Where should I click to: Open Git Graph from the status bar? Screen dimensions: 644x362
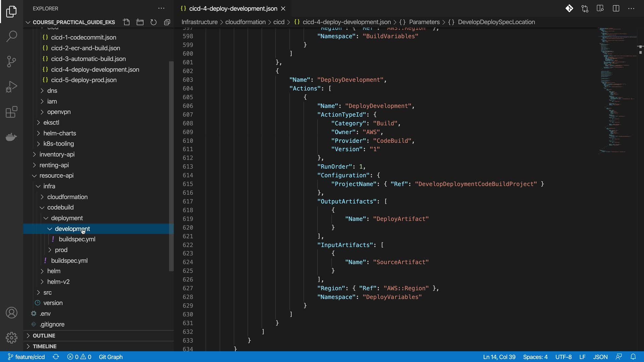[110, 357]
